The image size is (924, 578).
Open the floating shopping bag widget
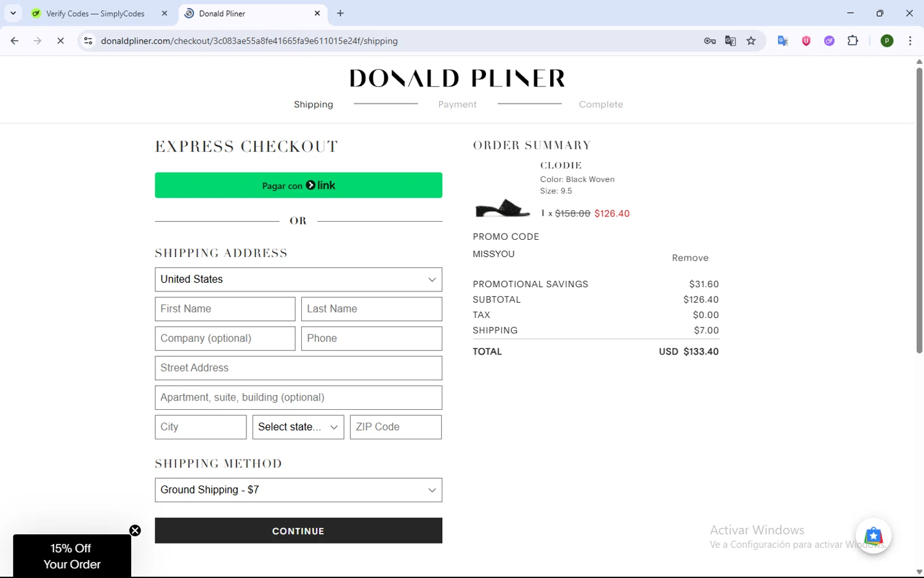[x=873, y=536]
